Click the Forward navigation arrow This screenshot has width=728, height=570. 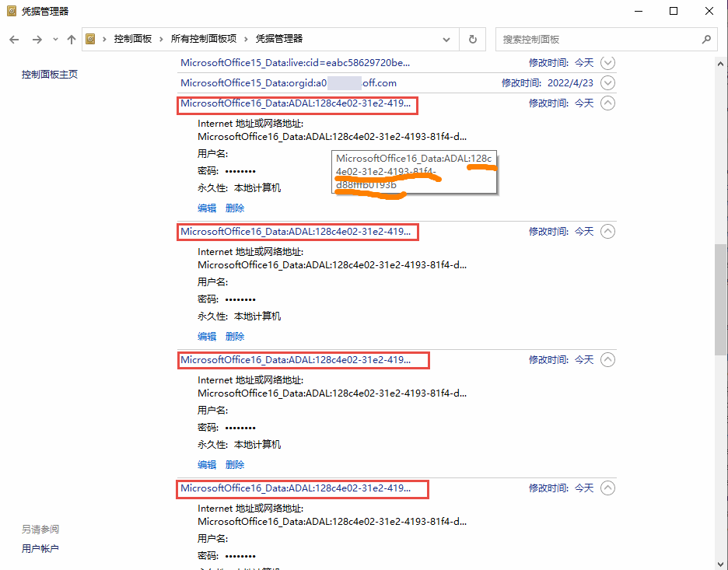[x=36, y=39]
